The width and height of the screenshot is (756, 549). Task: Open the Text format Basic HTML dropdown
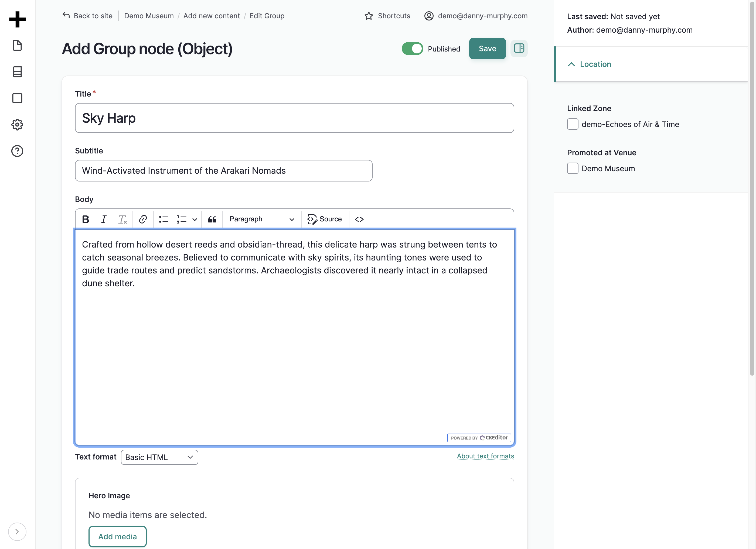point(159,457)
